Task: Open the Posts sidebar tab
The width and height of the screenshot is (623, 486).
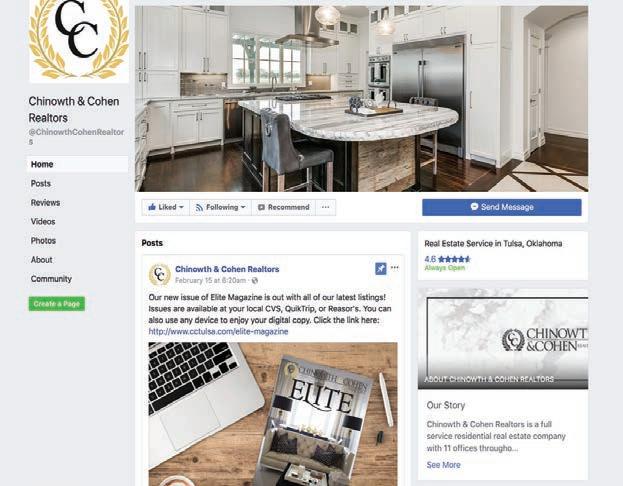Action: pyautogui.click(x=41, y=184)
